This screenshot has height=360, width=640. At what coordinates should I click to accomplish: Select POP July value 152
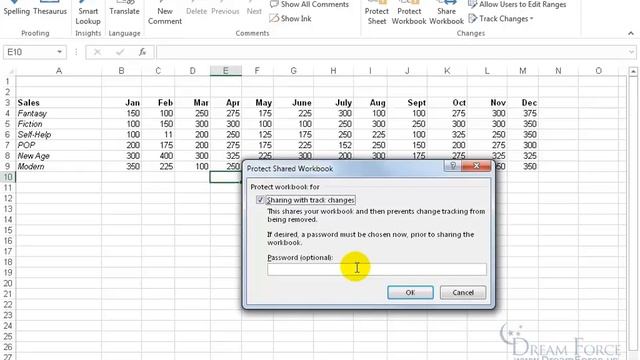tap(333, 145)
